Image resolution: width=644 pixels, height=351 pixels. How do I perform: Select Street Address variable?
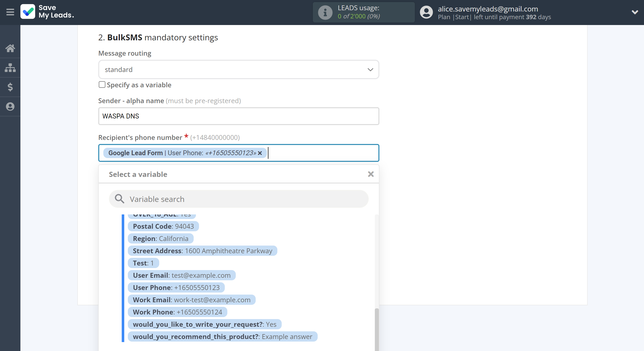(203, 251)
